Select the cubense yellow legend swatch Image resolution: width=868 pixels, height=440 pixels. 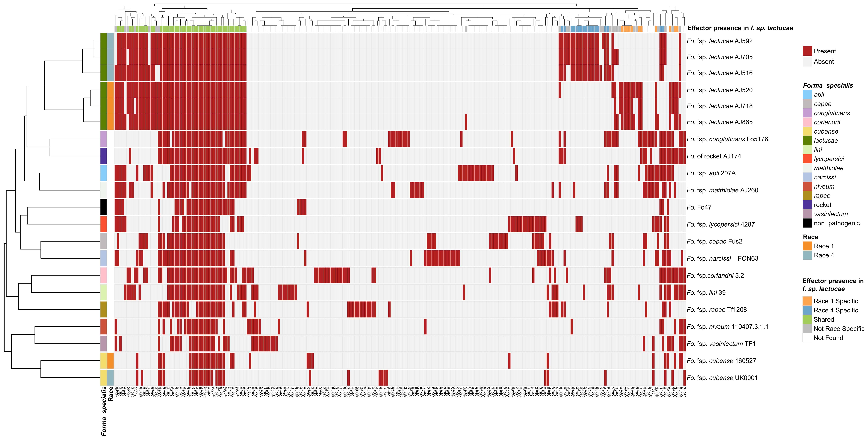[807, 132]
